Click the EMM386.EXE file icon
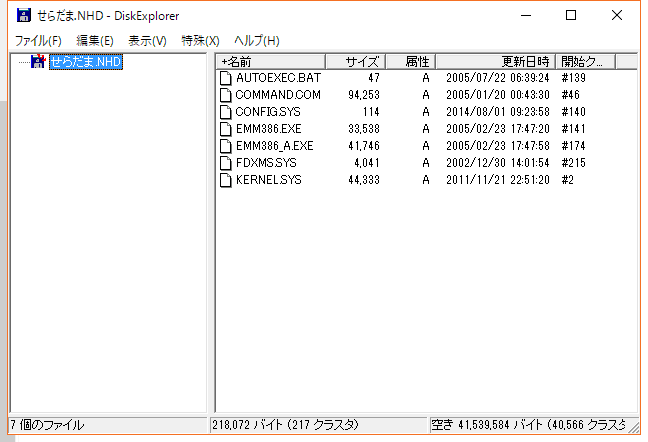This screenshot has width=648, height=442. (x=226, y=129)
